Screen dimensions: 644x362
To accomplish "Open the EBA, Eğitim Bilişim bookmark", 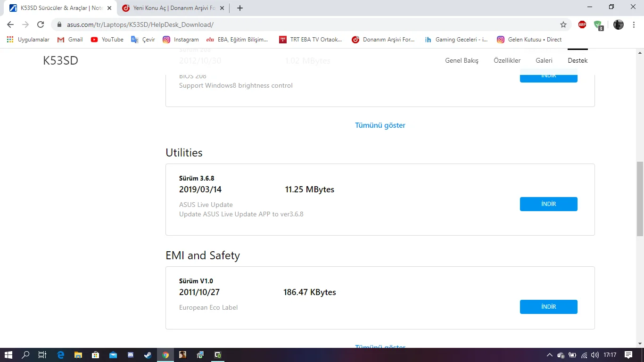I will tap(237, 40).
